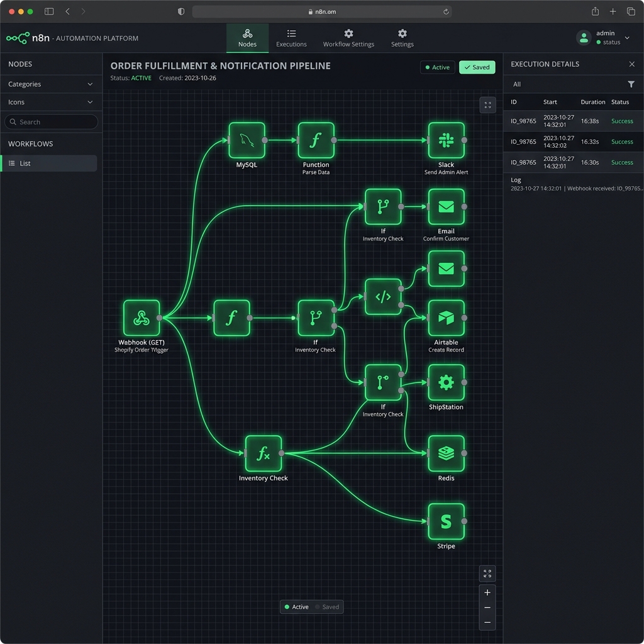Screen dimensions: 644x644
Task: Open the Slack Send Admin Alert node
Action: (x=446, y=140)
